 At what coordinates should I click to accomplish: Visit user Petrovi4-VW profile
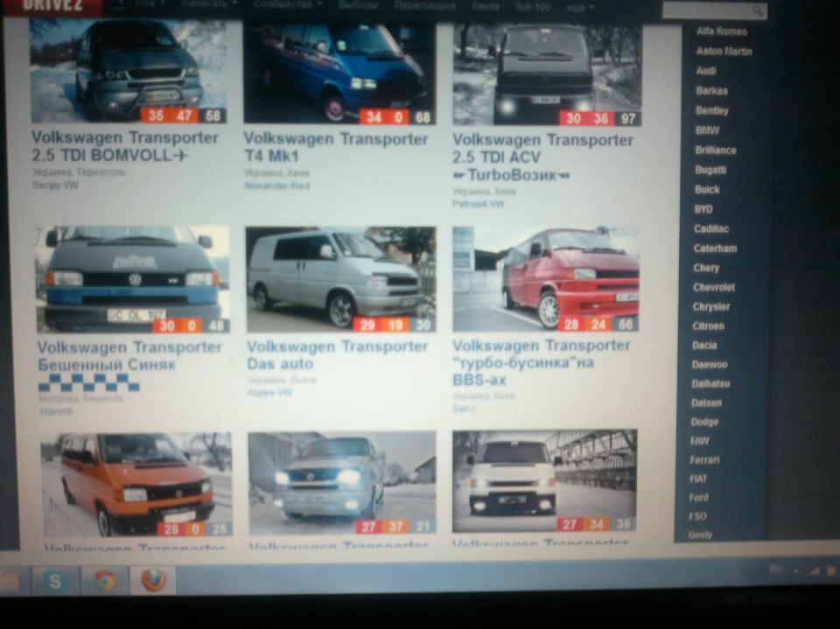(x=478, y=204)
